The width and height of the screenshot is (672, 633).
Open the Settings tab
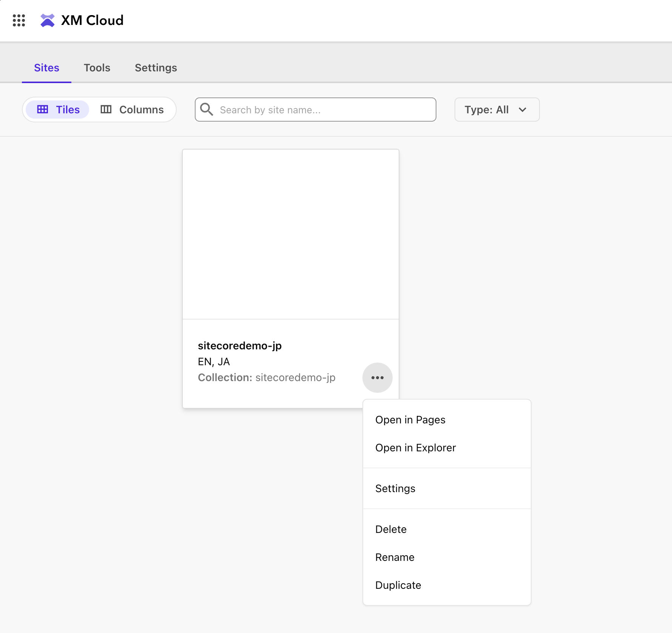pyautogui.click(x=156, y=68)
